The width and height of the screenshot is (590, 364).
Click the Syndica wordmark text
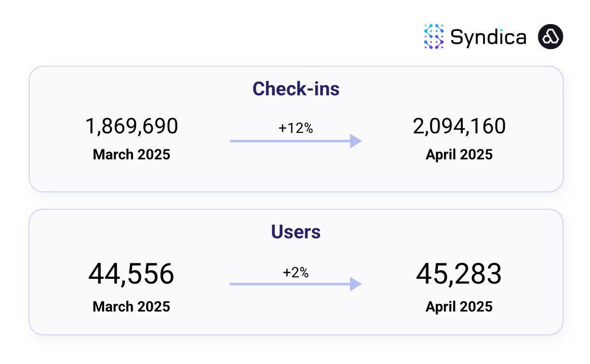pos(488,37)
